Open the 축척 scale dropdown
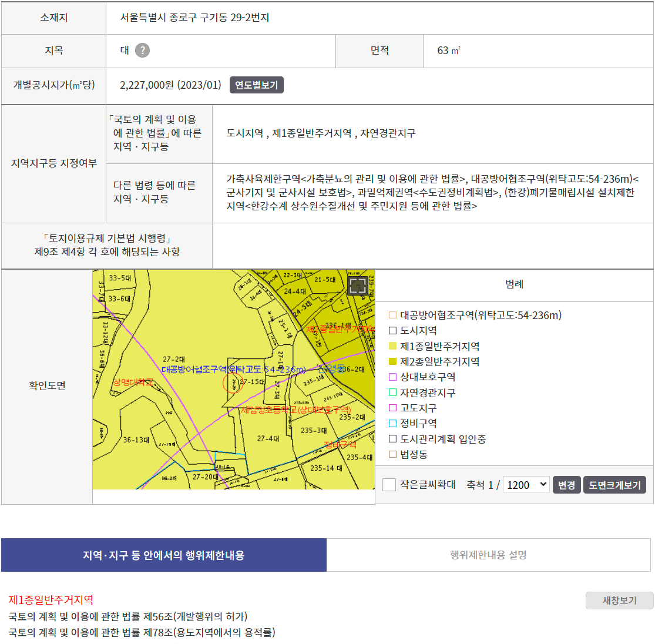Image resolution: width=655 pixels, height=644 pixels. click(526, 484)
